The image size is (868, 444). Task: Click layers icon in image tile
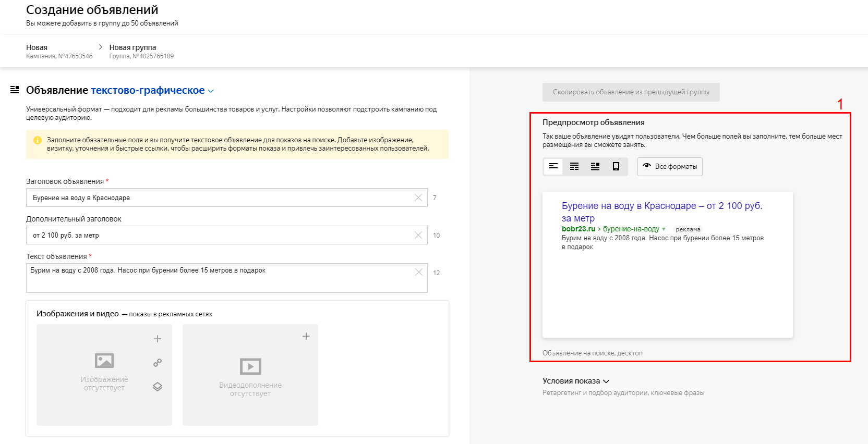tap(158, 387)
